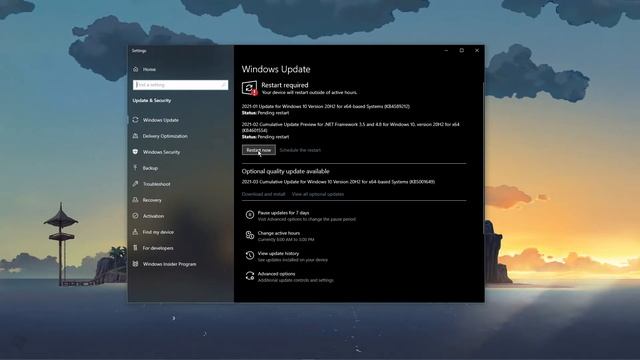Click the Settings window vertical scrollbar

pyautogui.click(x=483, y=157)
